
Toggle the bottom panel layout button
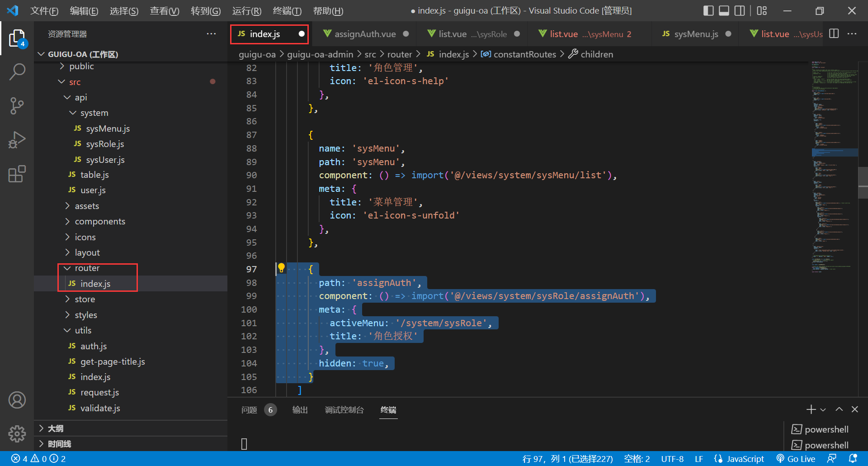(724, 10)
